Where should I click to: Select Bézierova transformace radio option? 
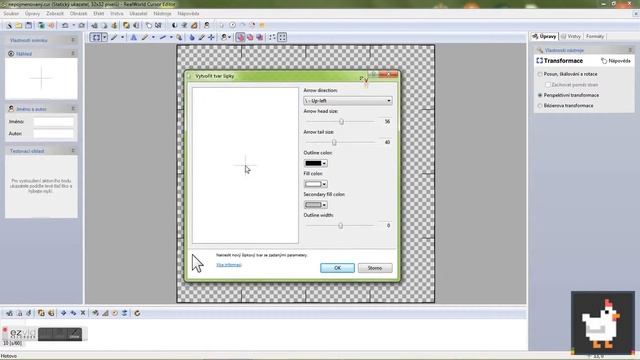pyautogui.click(x=540, y=106)
